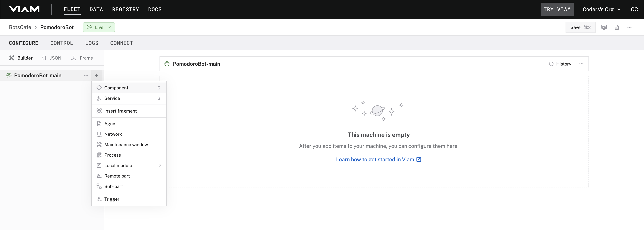Click the plus add button on PomodoroBot-main
644x230 pixels.
tap(97, 75)
